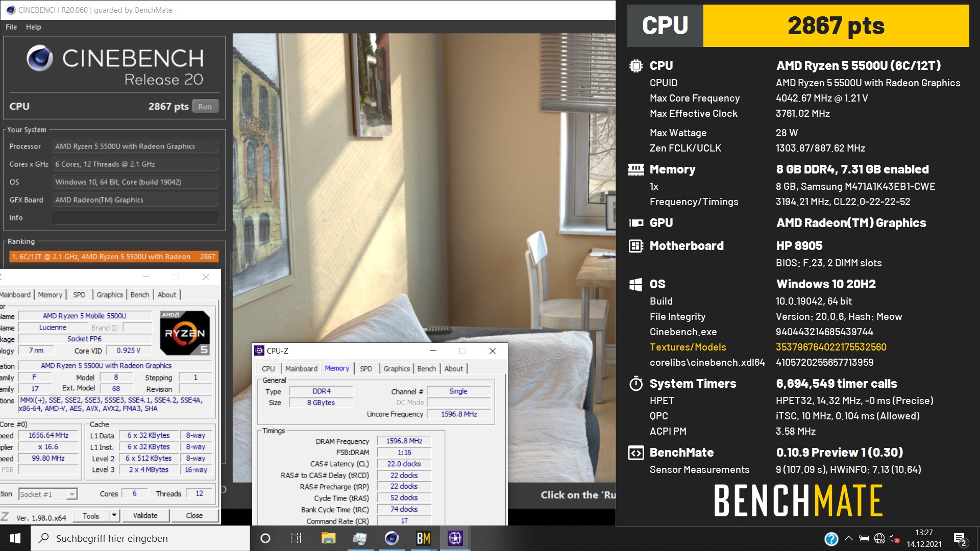Viewport: 980px width, 551px height.
Task: Click the Uncore Frequency value 1596.8 MHz
Action: click(459, 414)
